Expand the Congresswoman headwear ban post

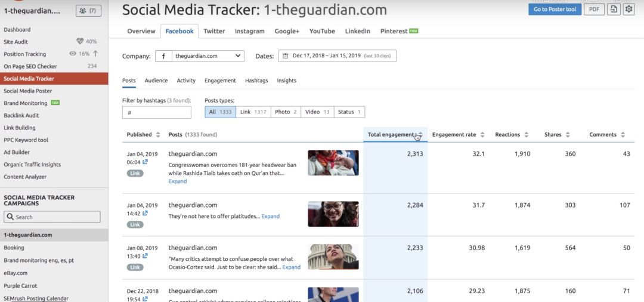point(178,181)
